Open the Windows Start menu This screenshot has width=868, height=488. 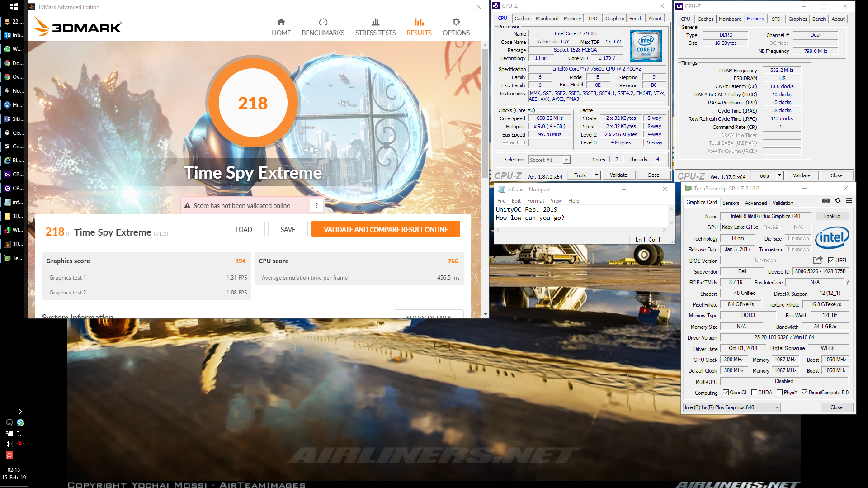[x=14, y=7]
